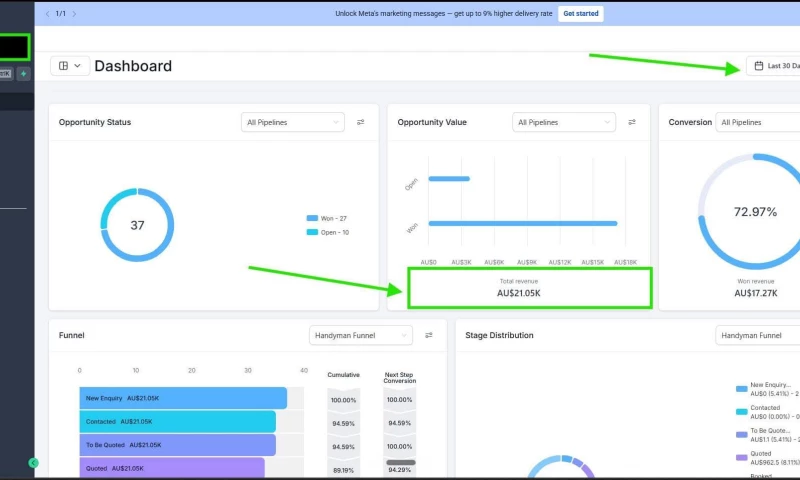Click the Unlock Meta's marketing messages banner text
The width and height of the screenshot is (800, 480).
[443, 14]
